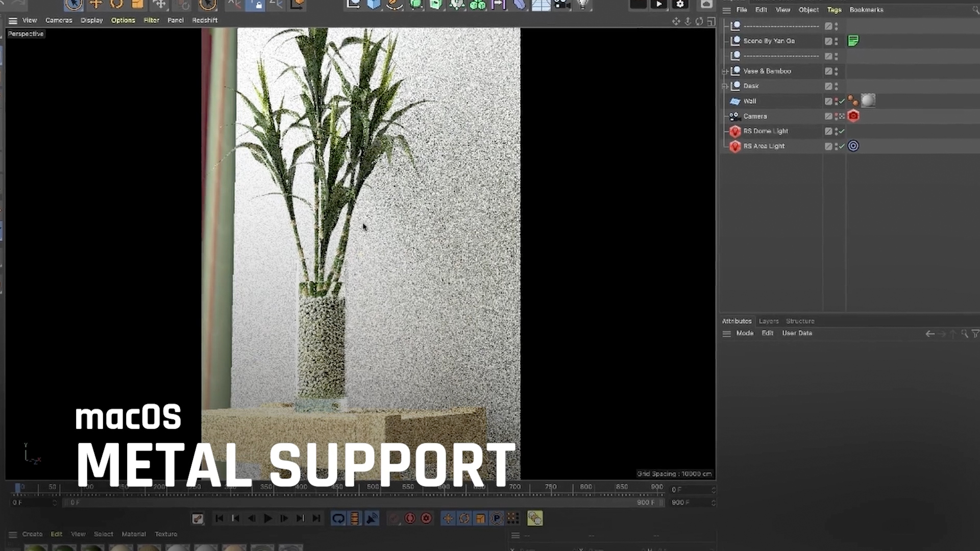The height and width of the screenshot is (551, 980).
Task: Click the Go to End of animation icon
Action: [x=316, y=518]
